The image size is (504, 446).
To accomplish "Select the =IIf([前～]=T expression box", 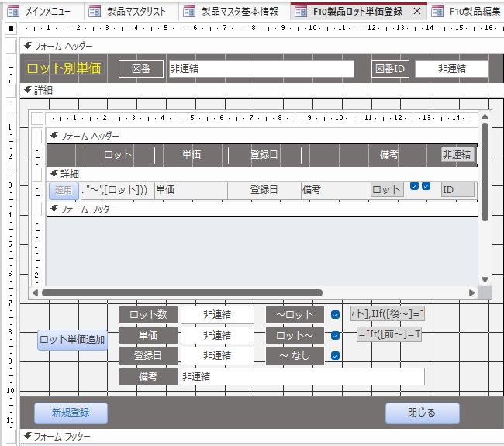I will (389, 334).
